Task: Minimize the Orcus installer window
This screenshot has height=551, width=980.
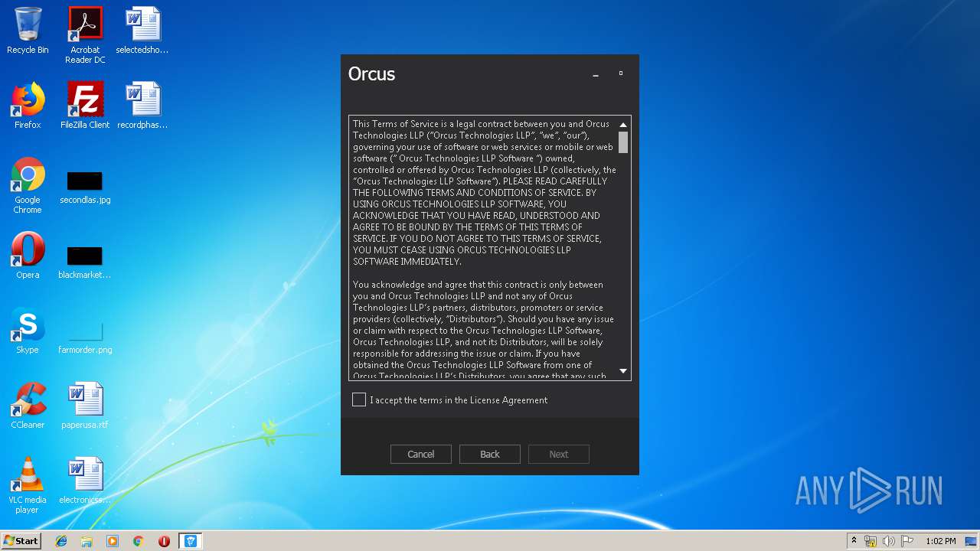Action: coord(596,74)
